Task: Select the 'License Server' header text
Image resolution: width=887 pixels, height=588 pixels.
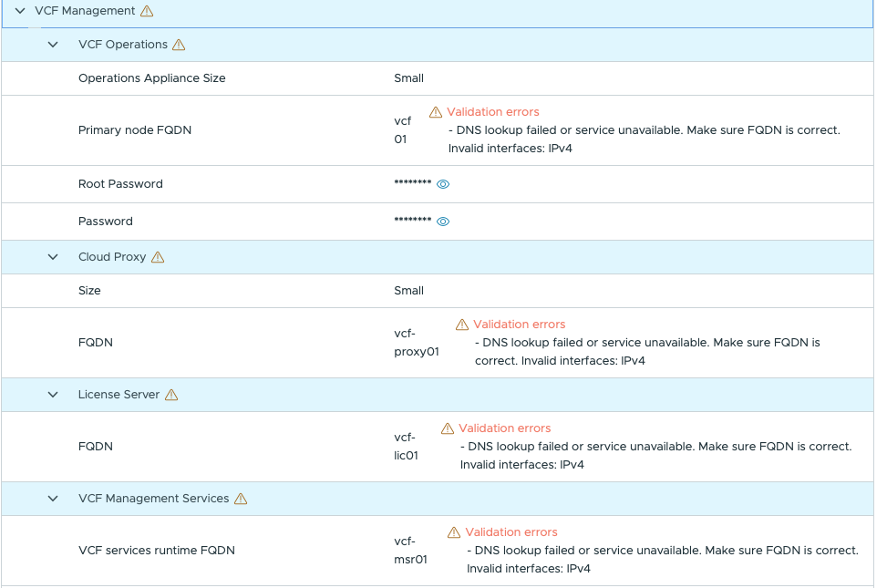Action: (119, 395)
